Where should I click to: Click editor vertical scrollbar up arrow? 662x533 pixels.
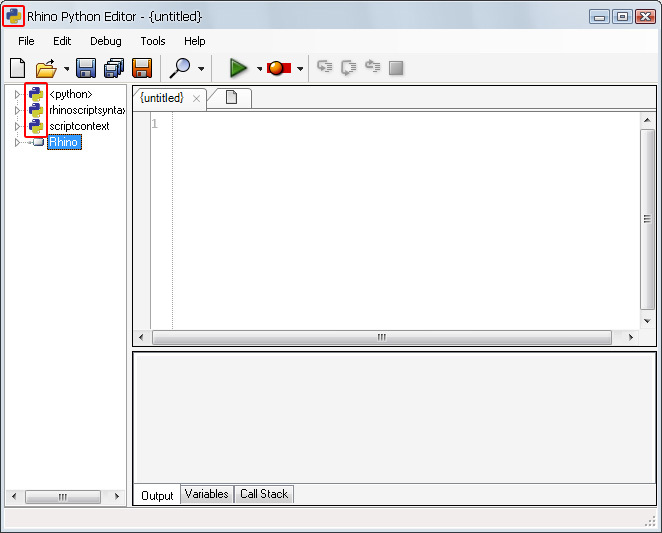click(x=647, y=120)
